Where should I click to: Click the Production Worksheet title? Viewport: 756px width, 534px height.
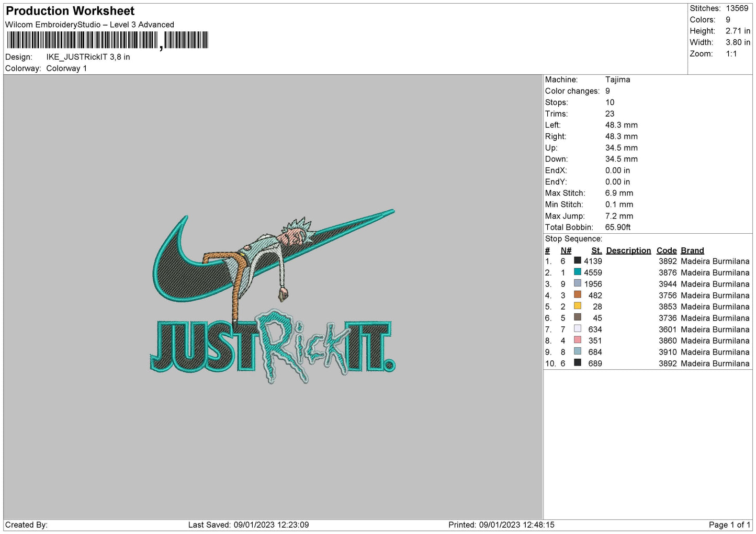tap(70, 11)
